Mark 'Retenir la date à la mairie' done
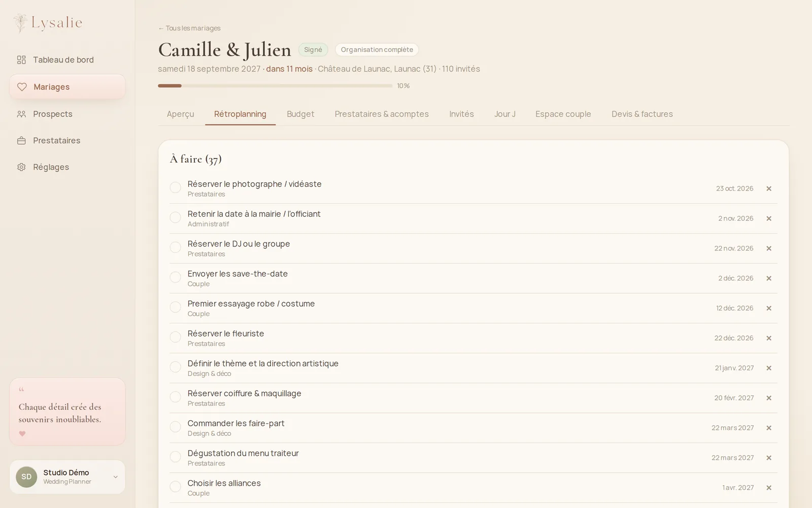812x508 pixels. 175,217
